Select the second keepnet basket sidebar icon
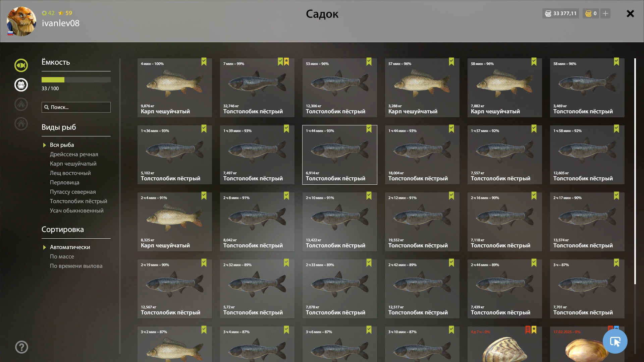The height and width of the screenshot is (362, 644). point(21,85)
